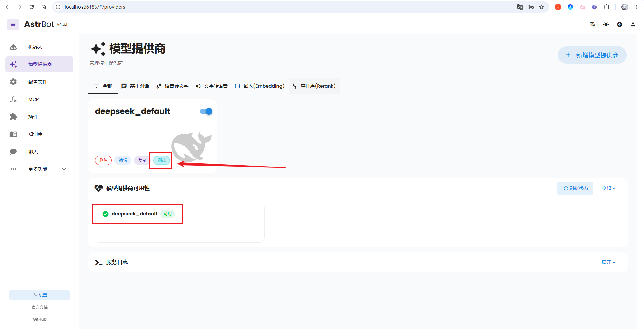The width and height of the screenshot is (644, 332).
Task: Switch theme using the sun icon
Action: 606,24
